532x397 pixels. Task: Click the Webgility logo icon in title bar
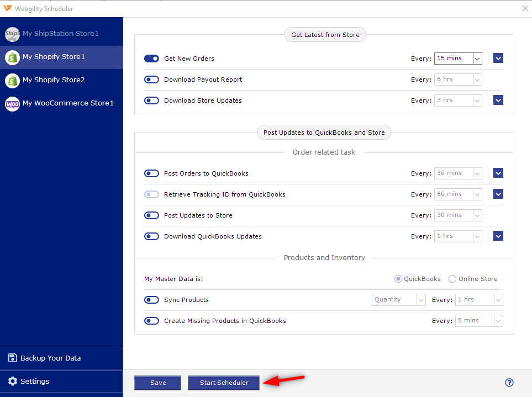pos(8,8)
